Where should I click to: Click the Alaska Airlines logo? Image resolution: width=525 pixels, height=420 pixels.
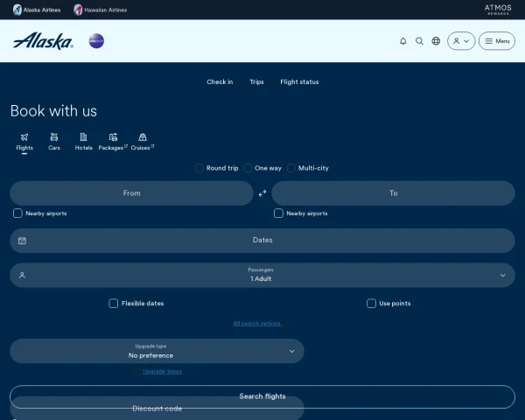click(43, 41)
